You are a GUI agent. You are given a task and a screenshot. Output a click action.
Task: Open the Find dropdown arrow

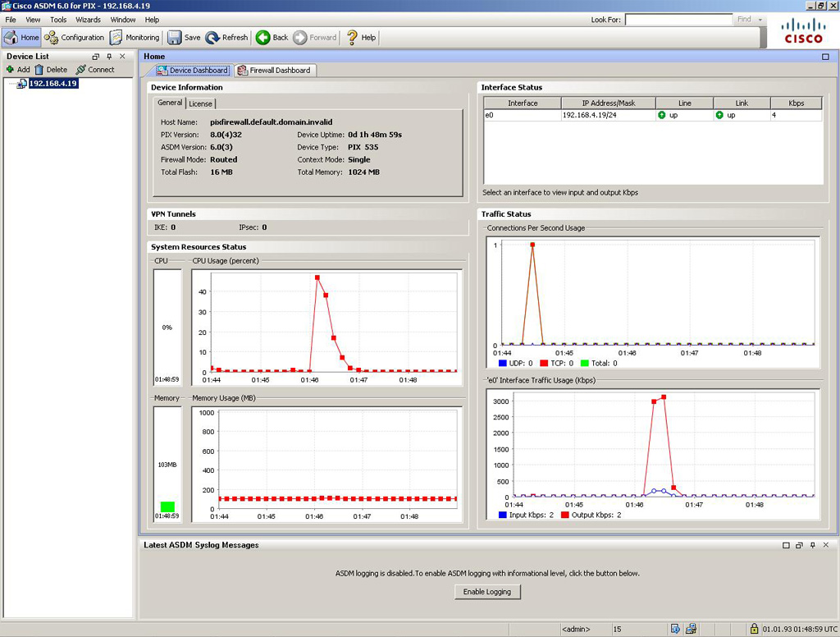(760, 19)
